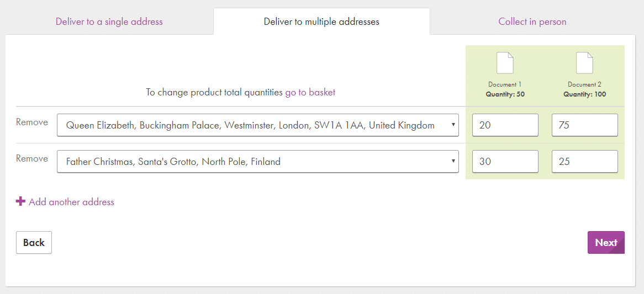
Task: Remove the Queen Elizabeth address row
Action: (32, 122)
